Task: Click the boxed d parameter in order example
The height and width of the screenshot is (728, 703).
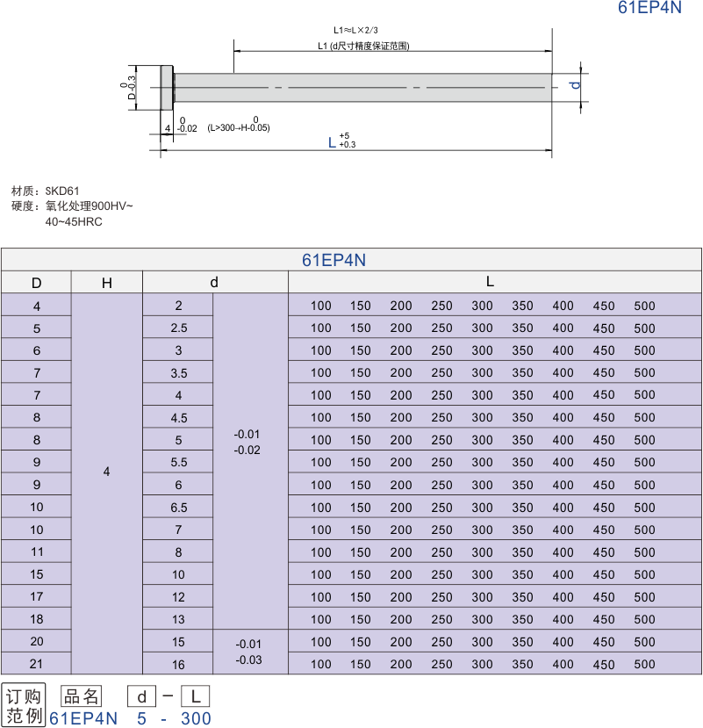Action: click(142, 698)
